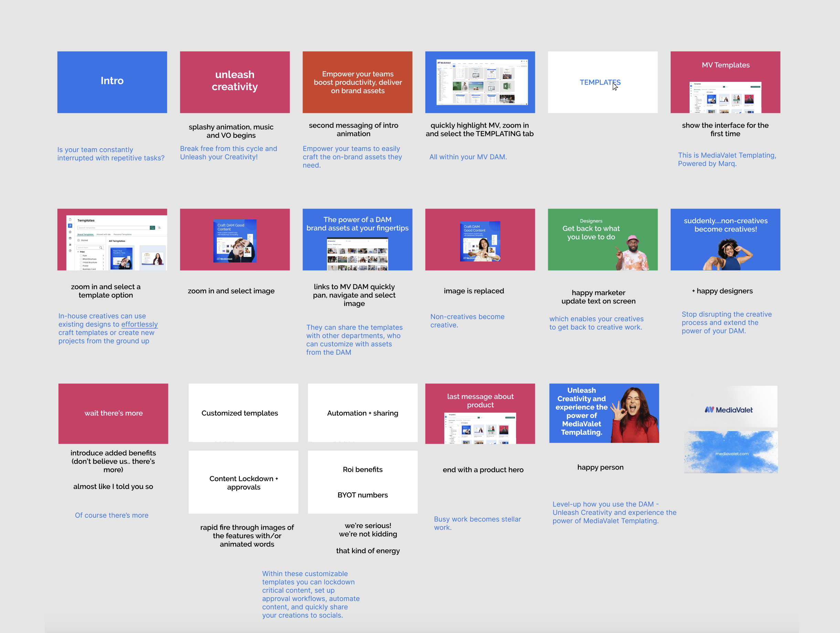Click the underlined 'effortlessly' link
The width and height of the screenshot is (840, 633).
(x=139, y=324)
